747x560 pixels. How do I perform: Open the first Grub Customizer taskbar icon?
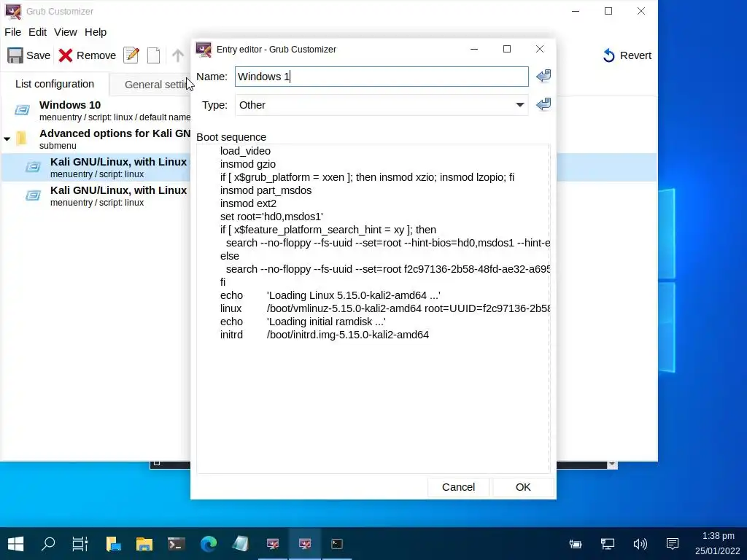[273, 544]
